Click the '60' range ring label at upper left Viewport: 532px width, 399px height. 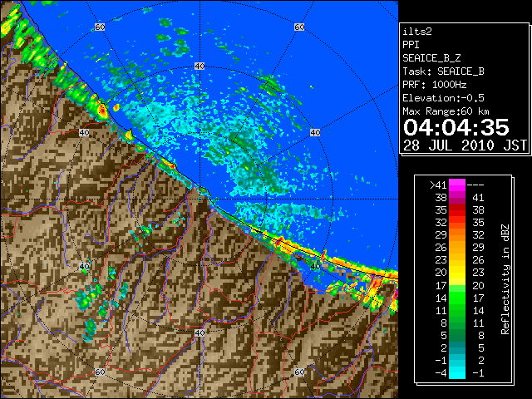[100, 27]
